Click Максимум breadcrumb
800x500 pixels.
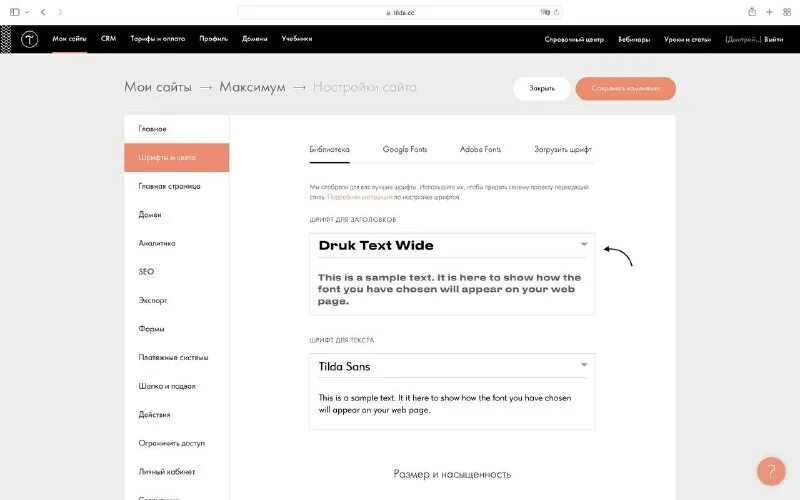pos(253,87)
